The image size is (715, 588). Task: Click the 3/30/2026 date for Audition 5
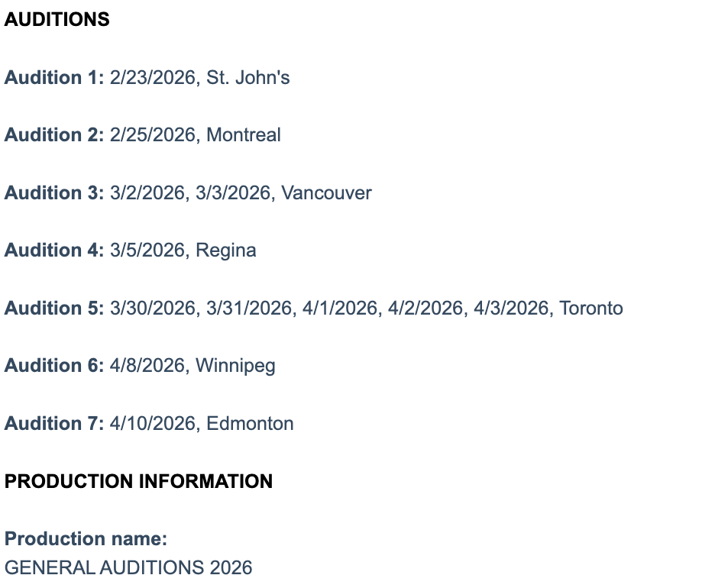(152, 309)
